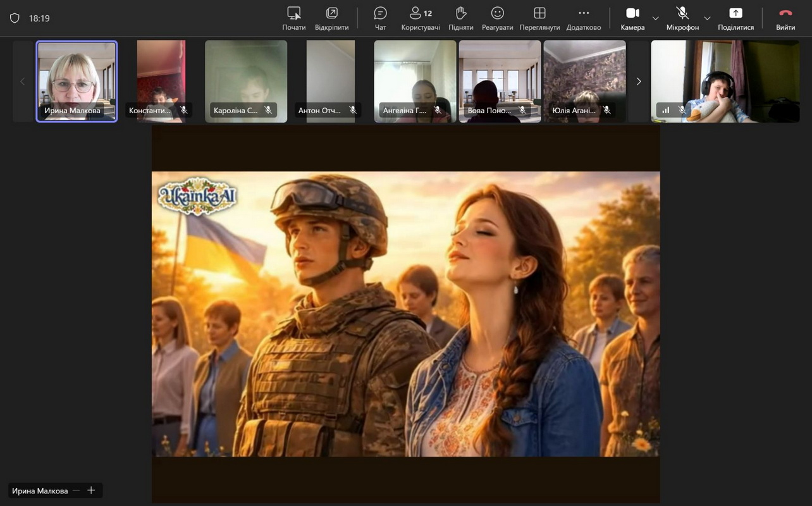Expand camera options dropdown arrow
Image resolution: width=812 pixels, height=506 pixels.
click(655, 18)
